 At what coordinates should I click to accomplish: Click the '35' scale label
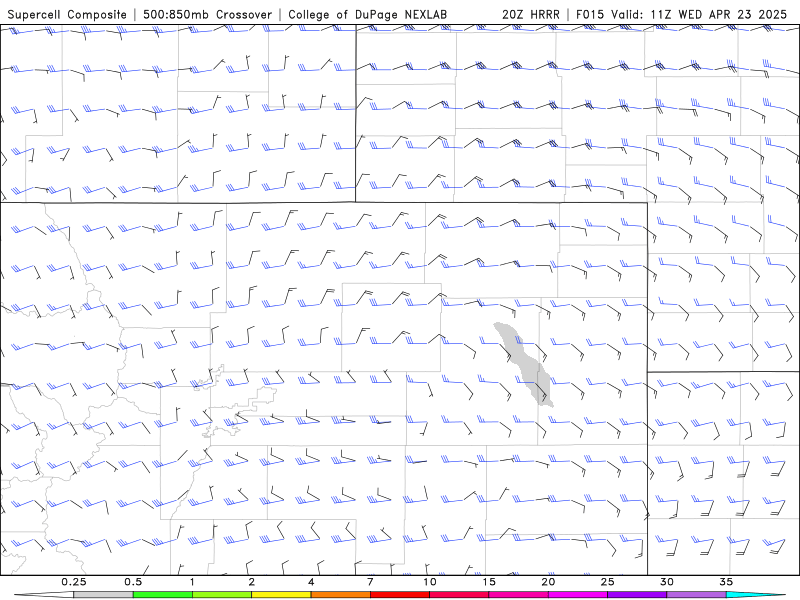pos(726,582)
